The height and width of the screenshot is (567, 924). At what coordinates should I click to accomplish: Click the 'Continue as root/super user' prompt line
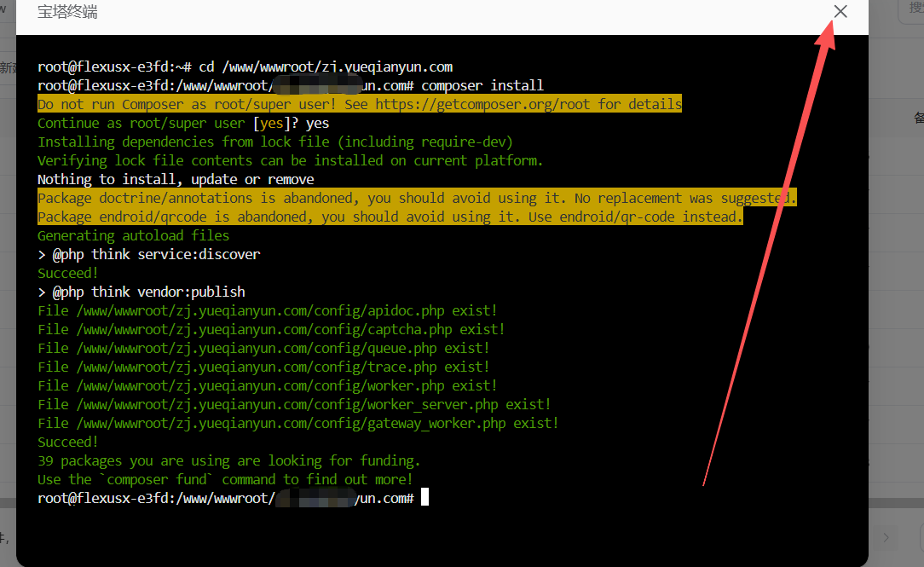click(183, 123)
